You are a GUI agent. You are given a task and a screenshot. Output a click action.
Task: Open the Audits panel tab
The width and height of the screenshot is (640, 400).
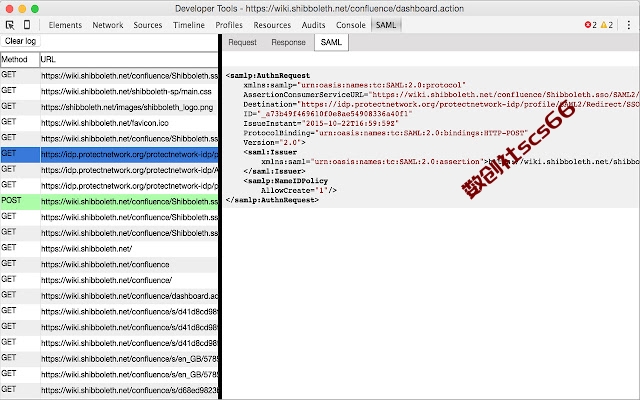(x=313, y=25)
